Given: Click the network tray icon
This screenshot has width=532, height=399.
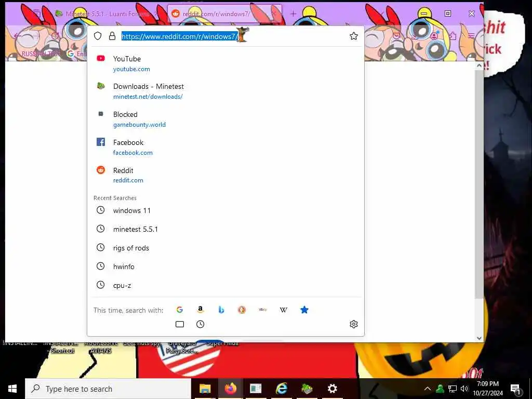Looking at the screenshot, I should point(453,389).
